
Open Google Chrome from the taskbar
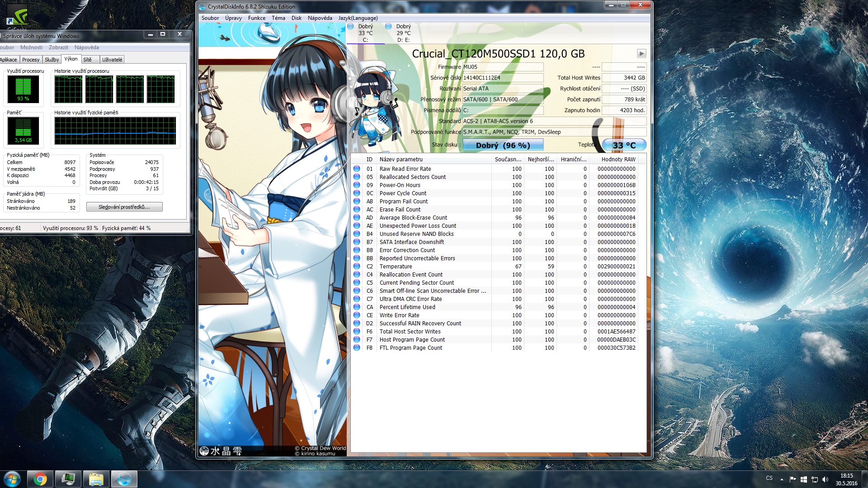[40, 479]
